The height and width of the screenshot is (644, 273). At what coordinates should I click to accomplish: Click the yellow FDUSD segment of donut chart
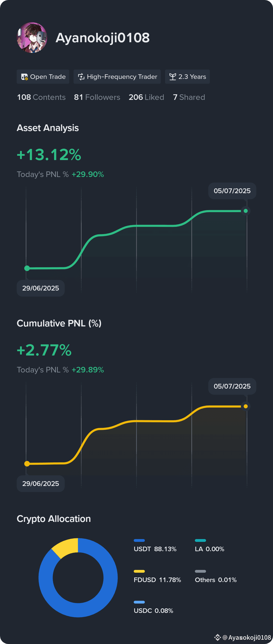point(66,547)
